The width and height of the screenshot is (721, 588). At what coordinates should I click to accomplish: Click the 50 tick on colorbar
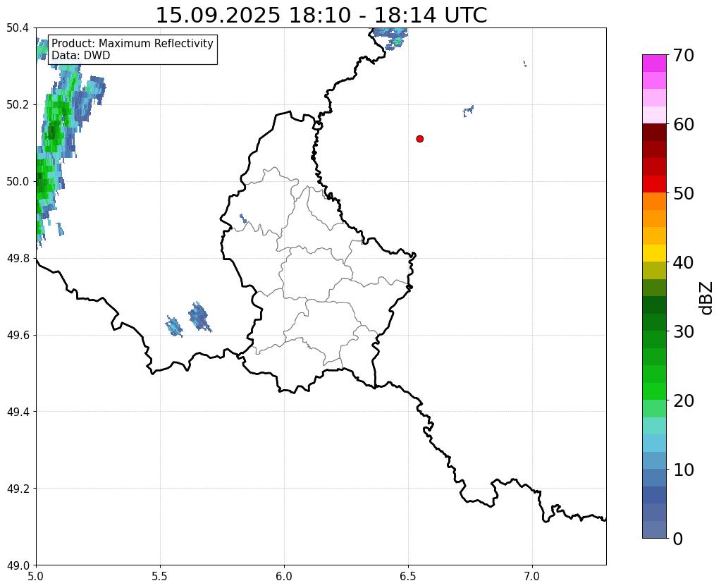684,193
